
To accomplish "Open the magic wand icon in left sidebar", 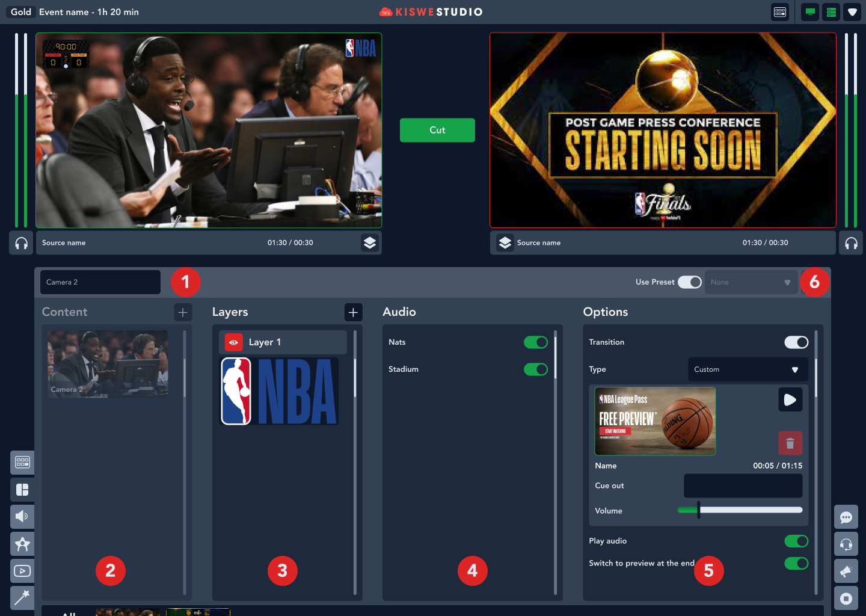I will 22,598.
